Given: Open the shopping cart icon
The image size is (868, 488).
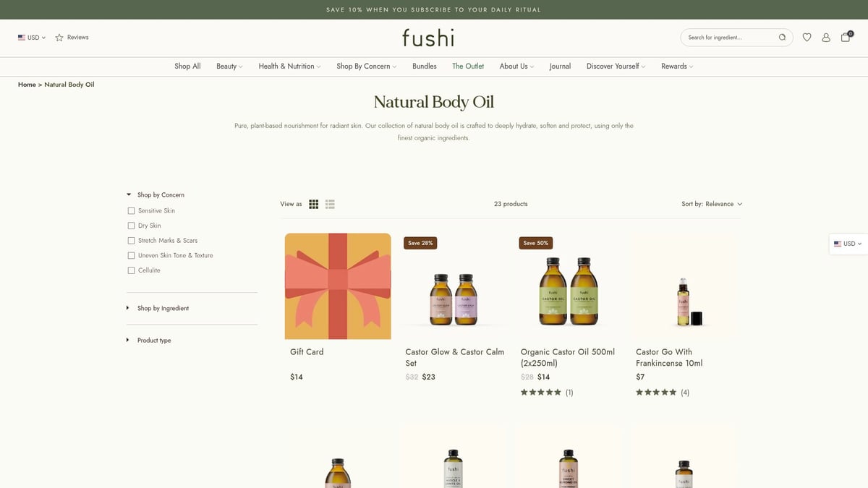Looking at the screenshot, I should tap(845, 37).
